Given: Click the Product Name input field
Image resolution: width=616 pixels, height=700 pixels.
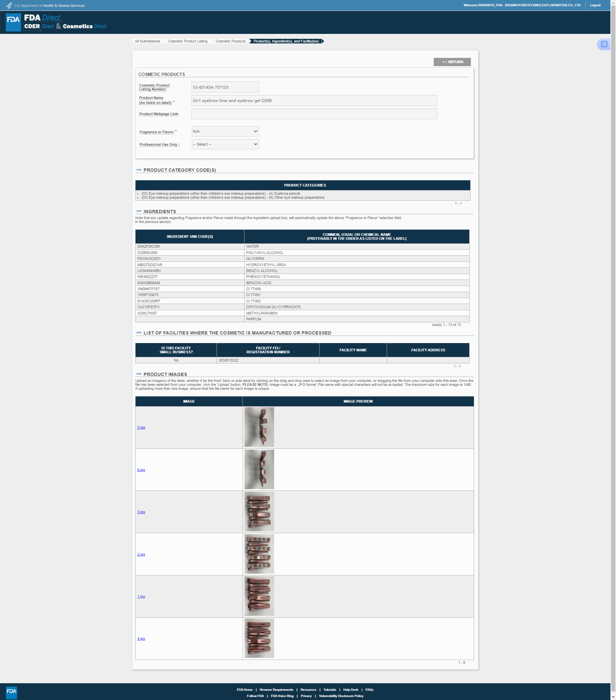Looking at the screenshot, I should point(314,100).
